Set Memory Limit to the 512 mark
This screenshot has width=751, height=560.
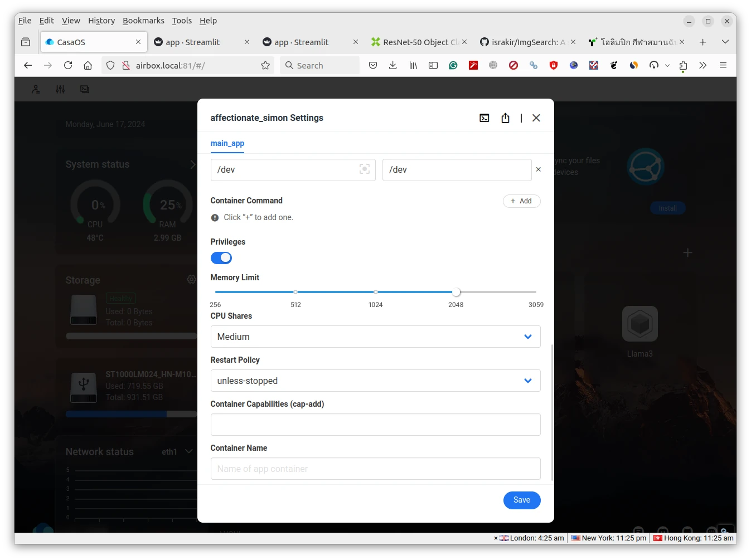tap(295, 292)
